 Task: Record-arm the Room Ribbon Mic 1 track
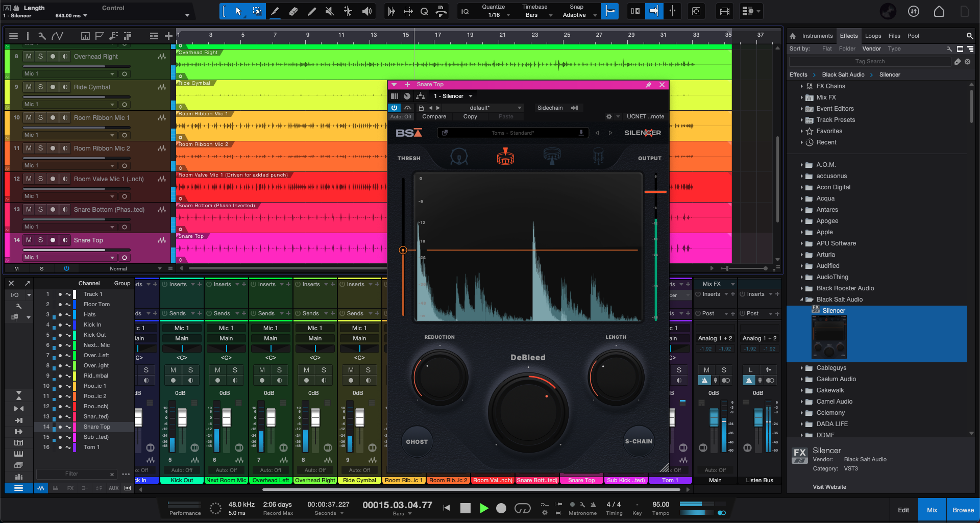click(53, 117)
